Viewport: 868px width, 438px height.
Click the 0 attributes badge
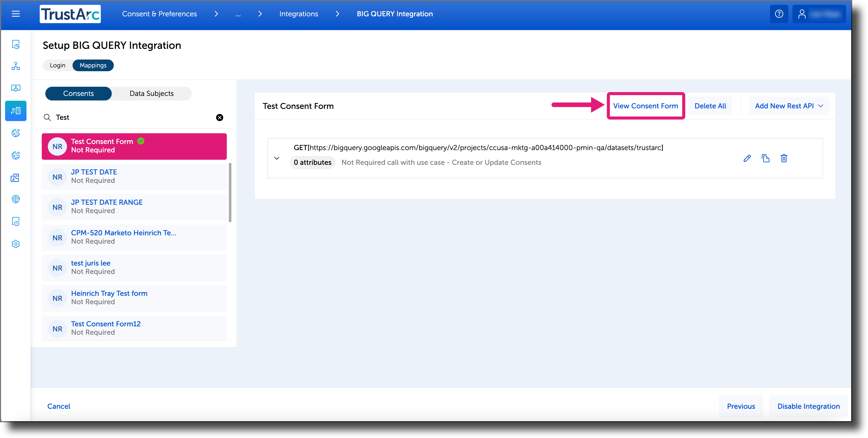click(x=312, y=163)
